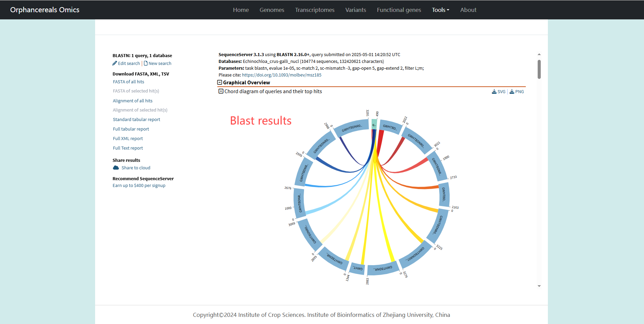Open the Tools dropdown menu
Viewport: 644px width, 324px height.
[x=440, y=10]
